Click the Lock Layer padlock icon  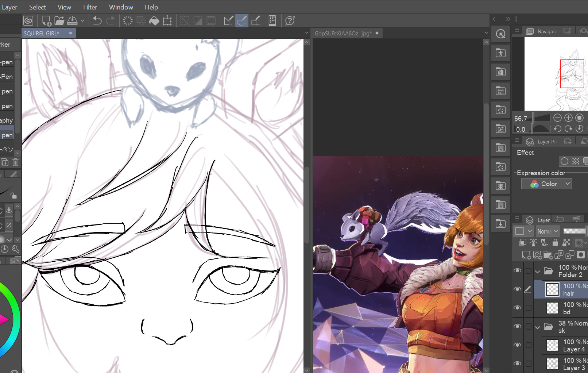pyautogui.click(x=555, y=242)
